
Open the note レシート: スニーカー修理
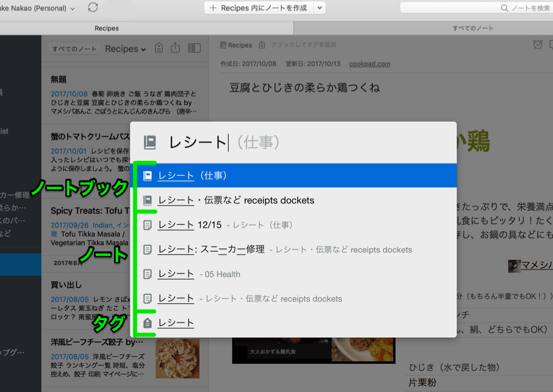(x=293, y=249)
